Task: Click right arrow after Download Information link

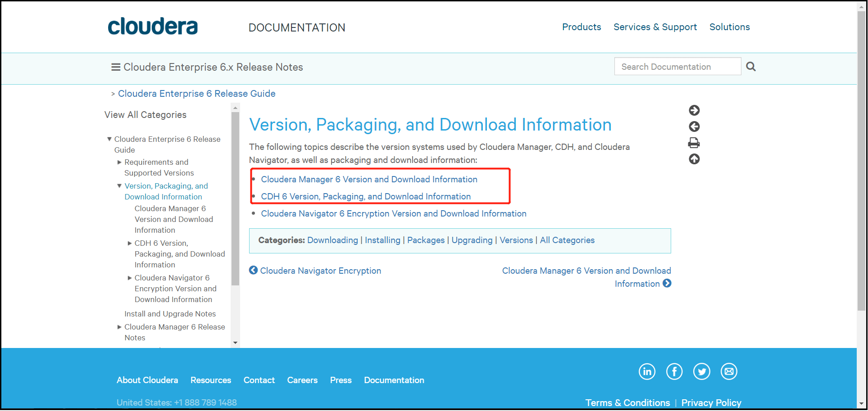Action: 667,283
